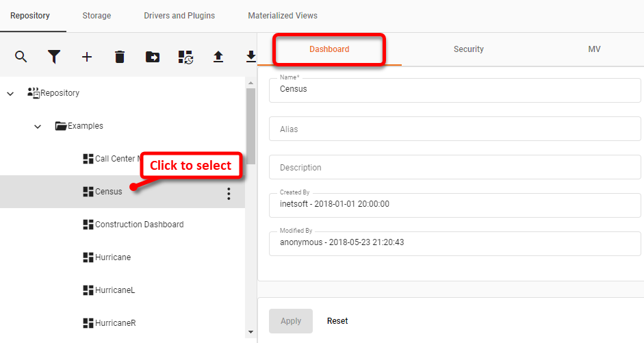Click the dashboard icon beside HurricaneL

pos(88,290)
